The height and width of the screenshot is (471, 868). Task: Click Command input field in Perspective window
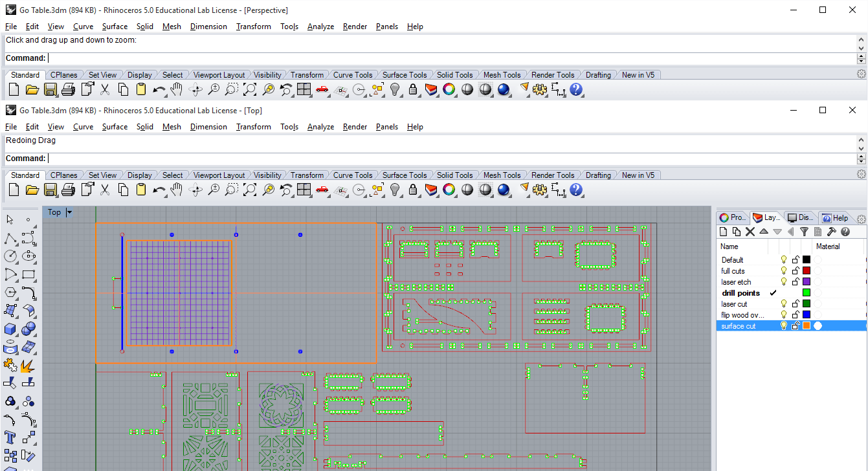[x=451, y=58]
